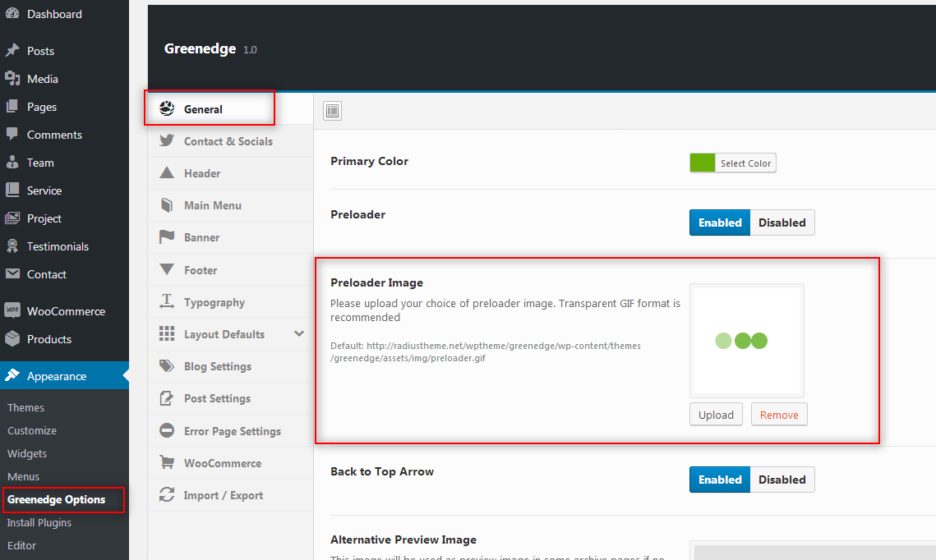Click the Comments bubble icon
The width and height of the screenshot is (936, 560).
[x=12, y=134]
